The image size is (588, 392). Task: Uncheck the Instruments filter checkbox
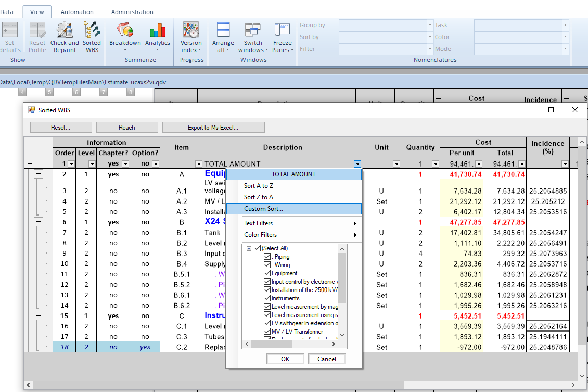coord(267,298)
